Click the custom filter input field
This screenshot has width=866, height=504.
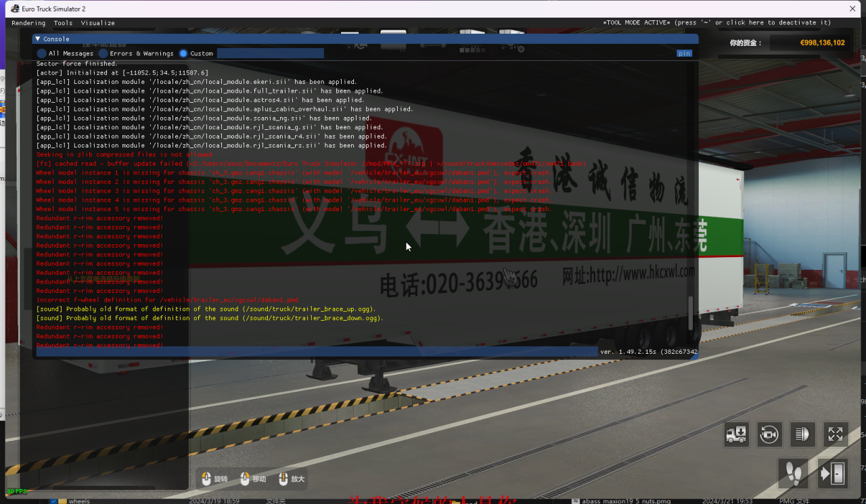270,53
